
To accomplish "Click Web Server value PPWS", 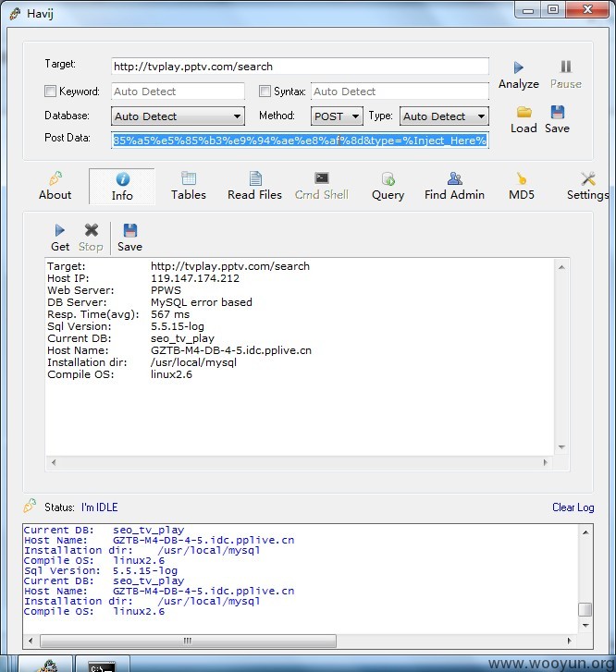I will coord(166,290).
